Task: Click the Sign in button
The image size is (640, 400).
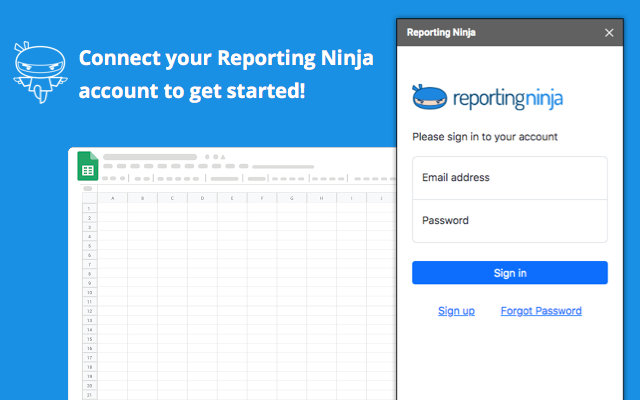Action: click(510, 273)
